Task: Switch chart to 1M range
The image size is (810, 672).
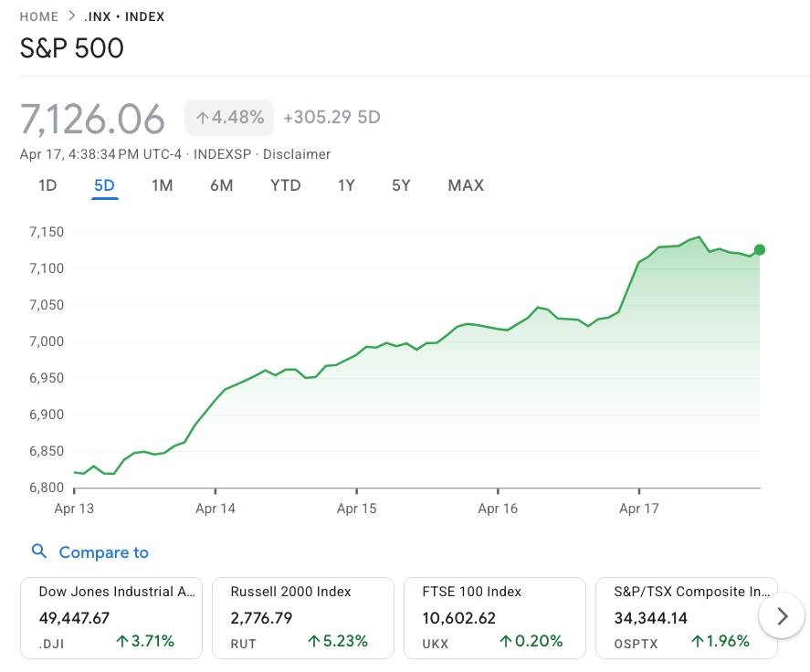Action: [162, 185]
